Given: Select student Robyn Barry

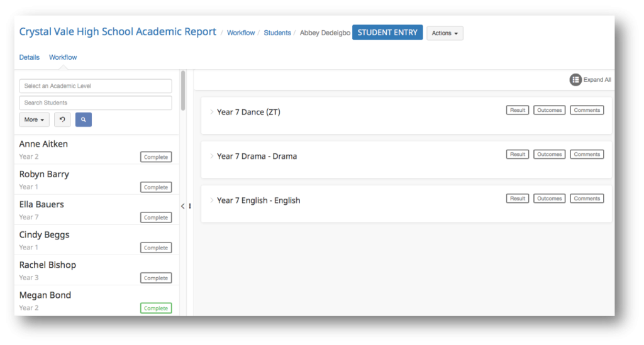Looking at the screenshot, I should 44,174.
